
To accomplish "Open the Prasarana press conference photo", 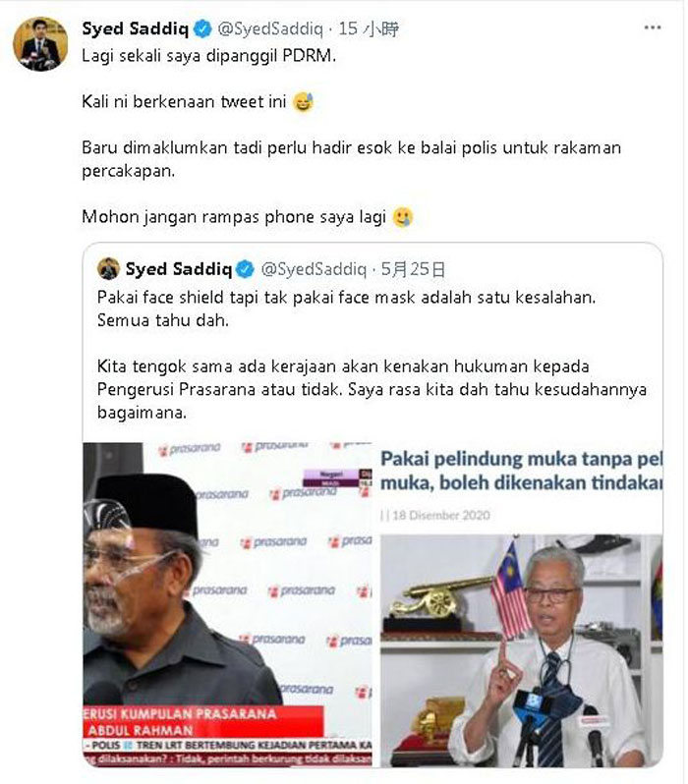I will click(x=228, y=604).
